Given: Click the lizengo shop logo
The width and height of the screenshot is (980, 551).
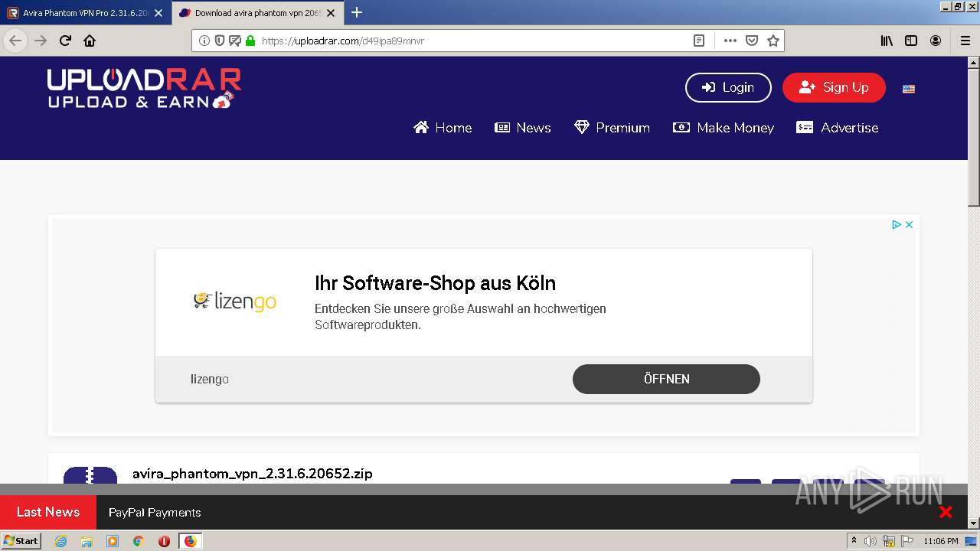Looking at the screenshot, I should pos(235,301).
